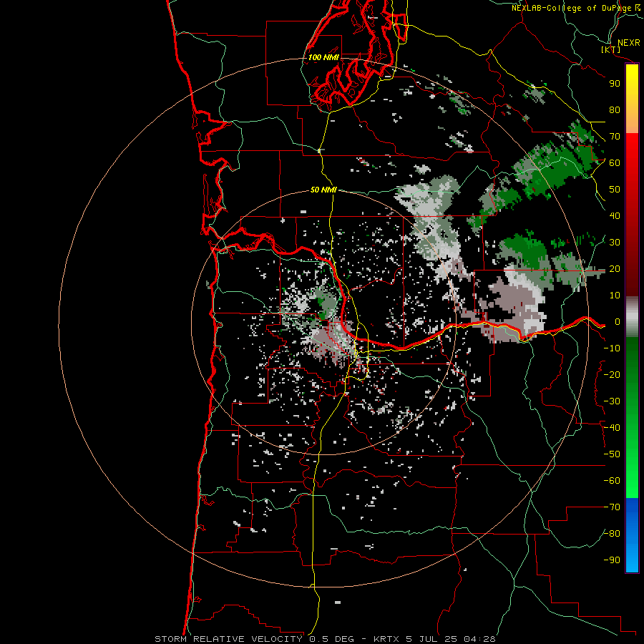
Task: Click the "50 NMI" range ring label
Action: click(323, 190)
